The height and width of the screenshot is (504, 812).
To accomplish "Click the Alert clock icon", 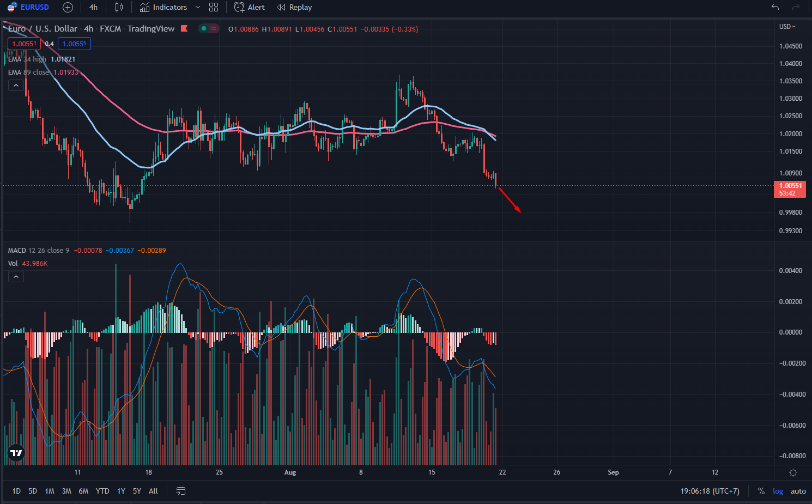I will [238, 7].
